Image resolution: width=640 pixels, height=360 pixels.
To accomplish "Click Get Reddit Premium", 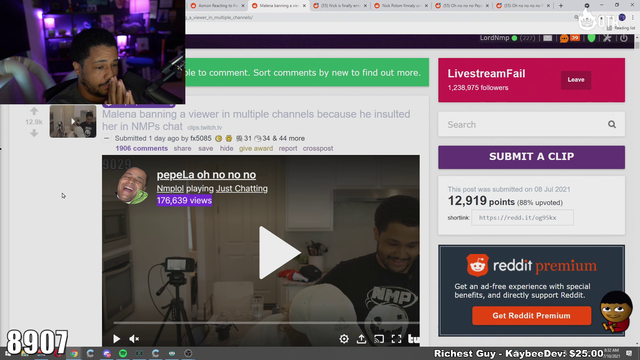I will click(x=531, y=316).
